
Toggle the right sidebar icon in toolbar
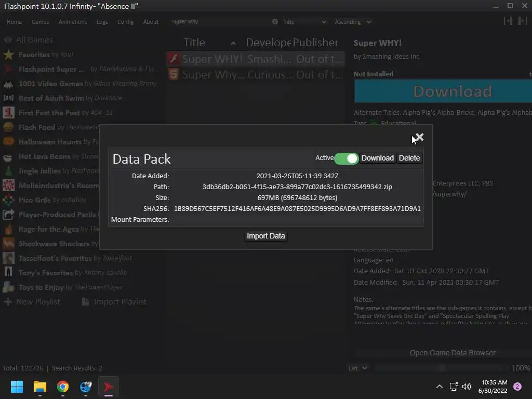522,21
